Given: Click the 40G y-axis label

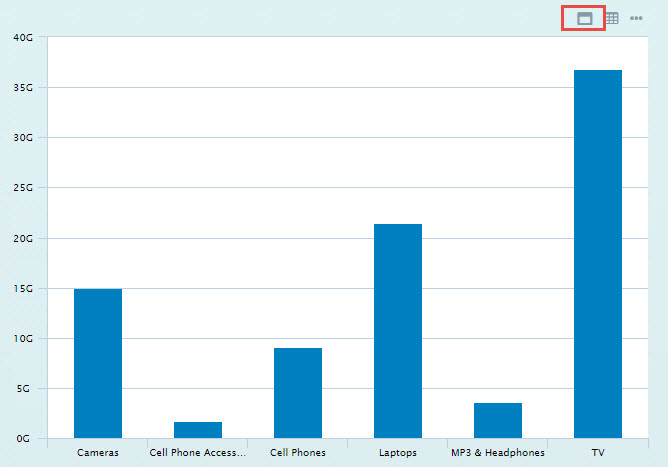Looking at the screenshot, I should tap(22, 37).
